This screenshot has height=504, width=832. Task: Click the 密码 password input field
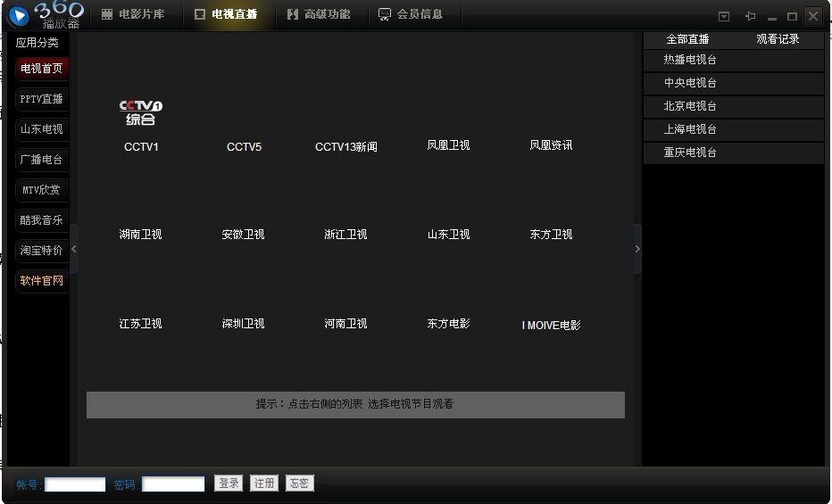(173, 484)
